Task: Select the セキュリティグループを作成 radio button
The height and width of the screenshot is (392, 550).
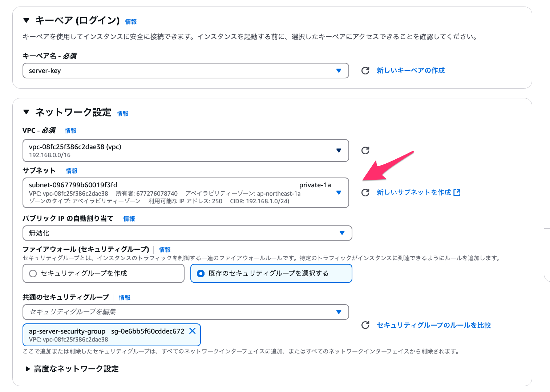Action: (x=33, y=273)
